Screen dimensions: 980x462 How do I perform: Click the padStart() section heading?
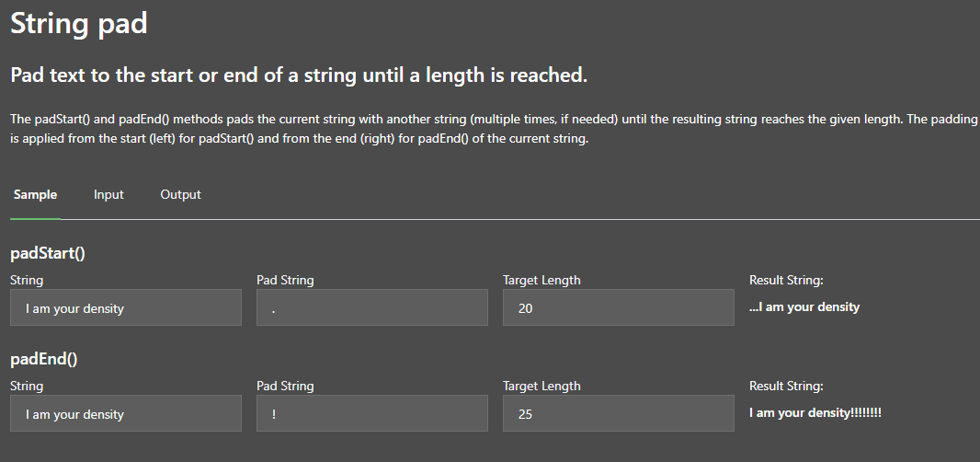pos(48,254)
